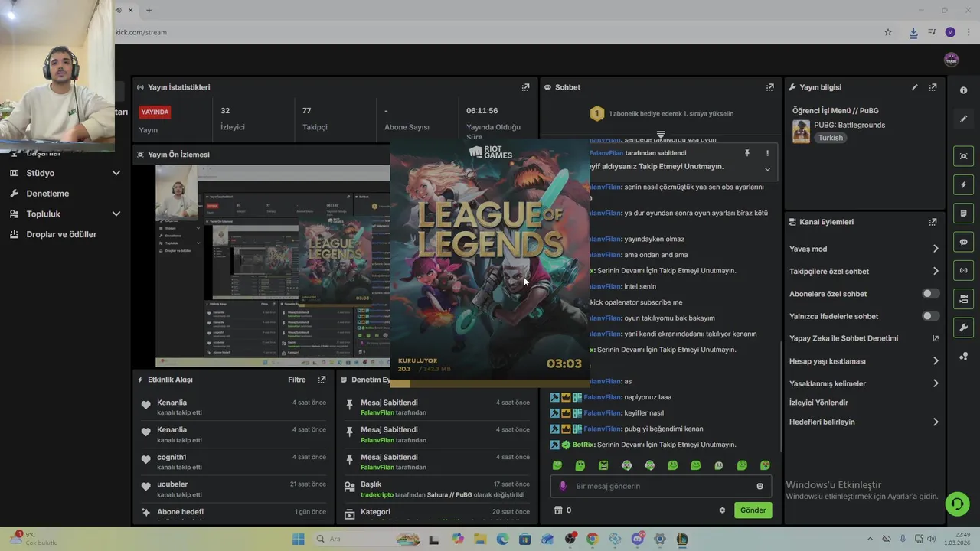Expand Hedefleri belirleyin options
The width and height of the screenshot is (980, 551).
pos(936,422)
